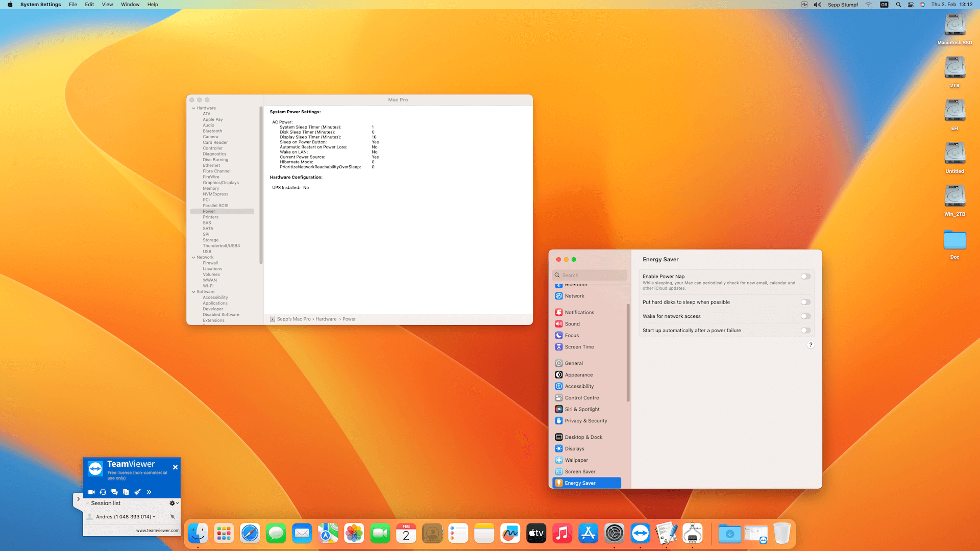This screenshot has height=551, width=980.
Task: Toggle Wake for network access
Action: coord(805,316)
